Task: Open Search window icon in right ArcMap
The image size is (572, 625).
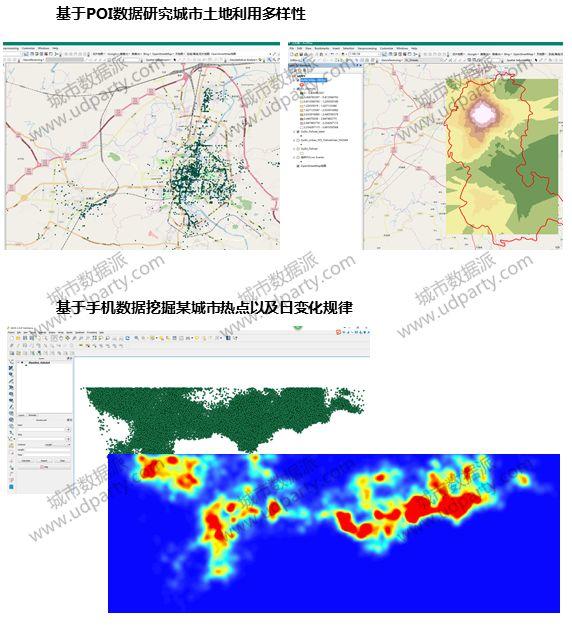Action: coord(400,54)
